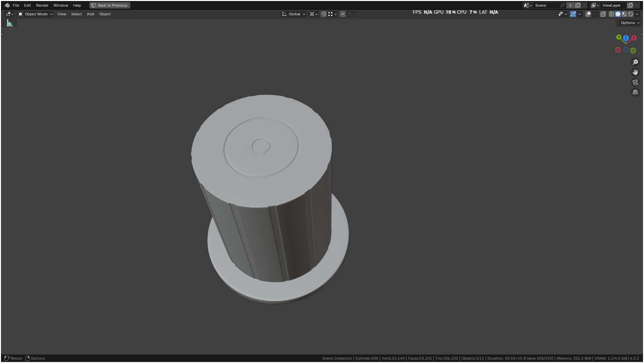Select wireframe viewport shading
This screenshot has height=363, width=644.
point(611,14)
